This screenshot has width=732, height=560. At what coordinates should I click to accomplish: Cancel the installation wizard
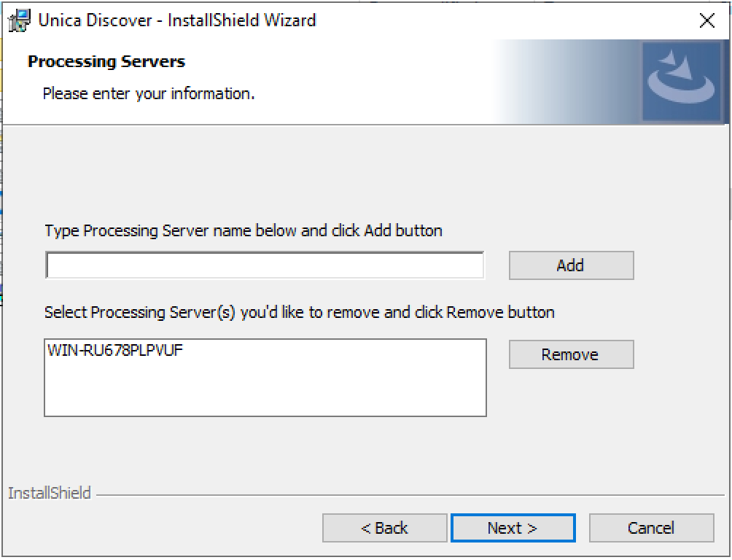(x=651, y=528)
